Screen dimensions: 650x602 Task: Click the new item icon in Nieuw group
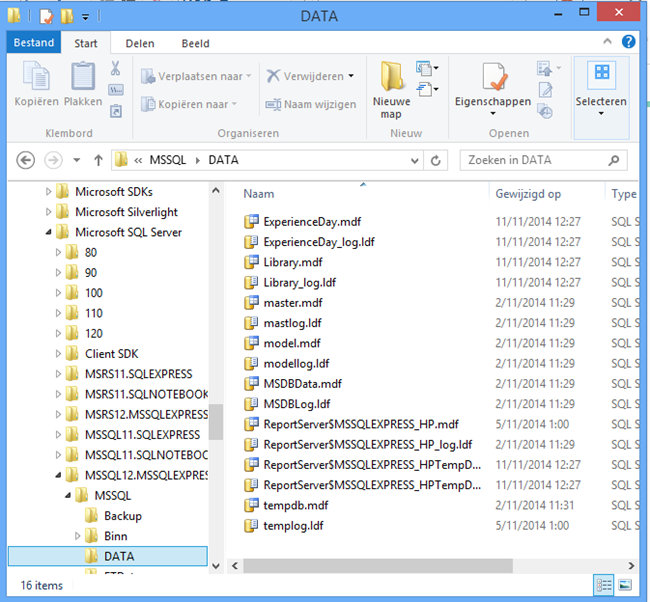point(424,68)
